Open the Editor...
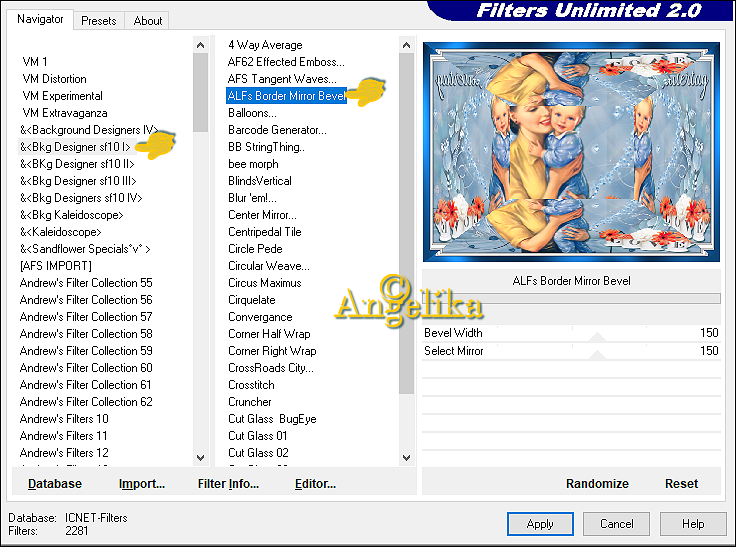 coord(315,484)
